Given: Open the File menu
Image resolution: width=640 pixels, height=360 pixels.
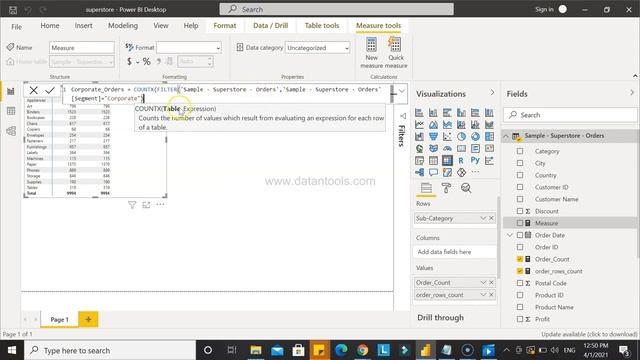Looking at the screenshot, I should (16, 27).
